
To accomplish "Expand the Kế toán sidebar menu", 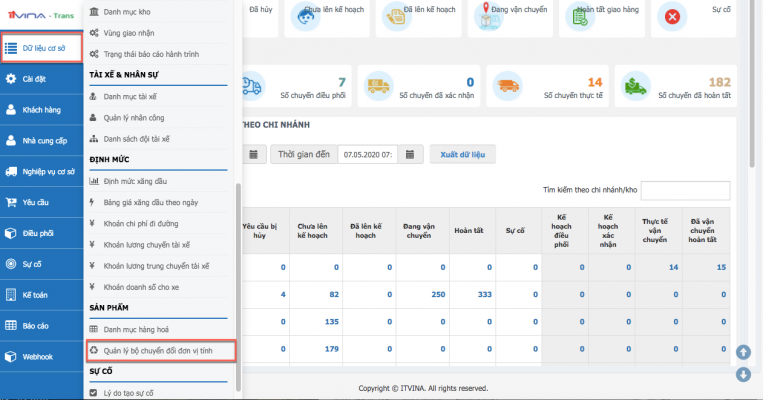I will (x=35, y=295).
